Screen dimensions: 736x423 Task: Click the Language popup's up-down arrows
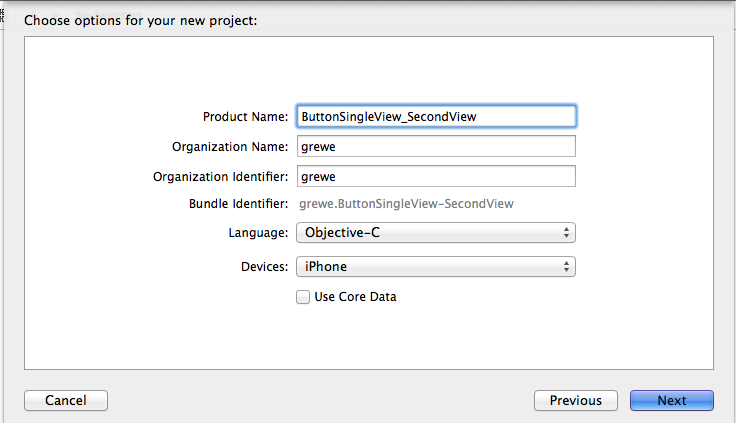(567, 233)
